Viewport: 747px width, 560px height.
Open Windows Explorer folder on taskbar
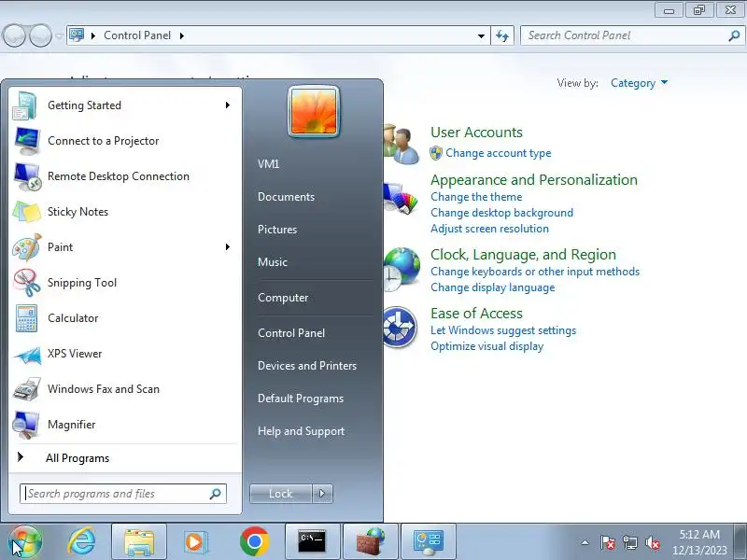138,542
